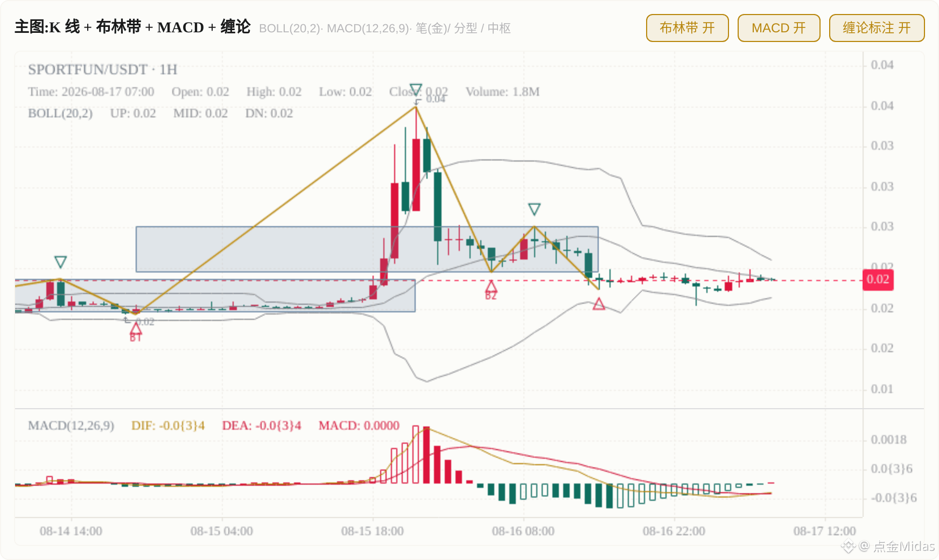
Task: Click the MID: 0.02 Bollinger value
Action: pos(200,113)
